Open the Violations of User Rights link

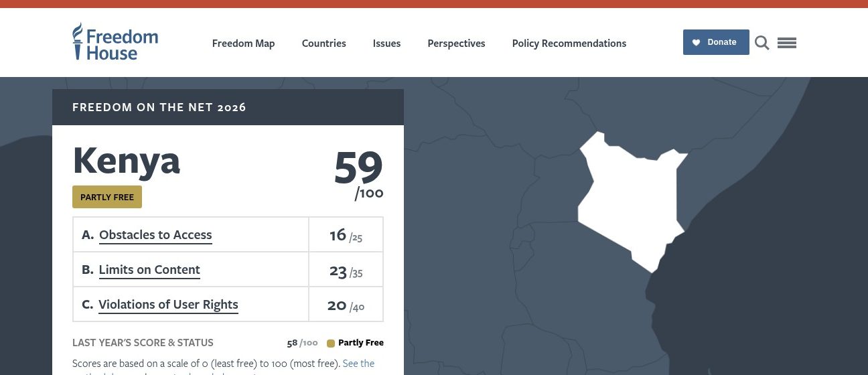(x=168, y=305)
